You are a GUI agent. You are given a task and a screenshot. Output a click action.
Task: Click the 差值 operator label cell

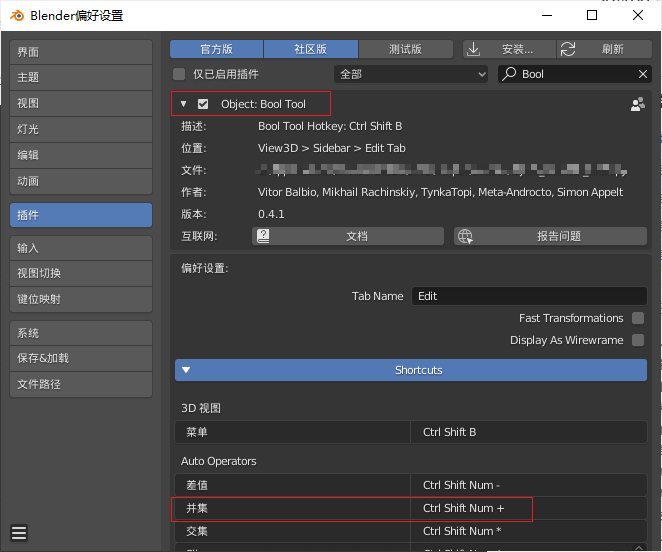coord(293,485)
